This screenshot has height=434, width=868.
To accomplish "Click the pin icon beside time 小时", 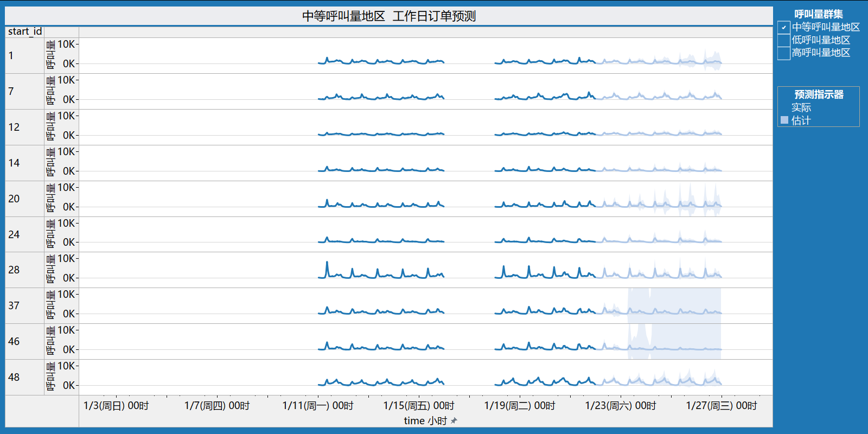I will coord(454,420).
